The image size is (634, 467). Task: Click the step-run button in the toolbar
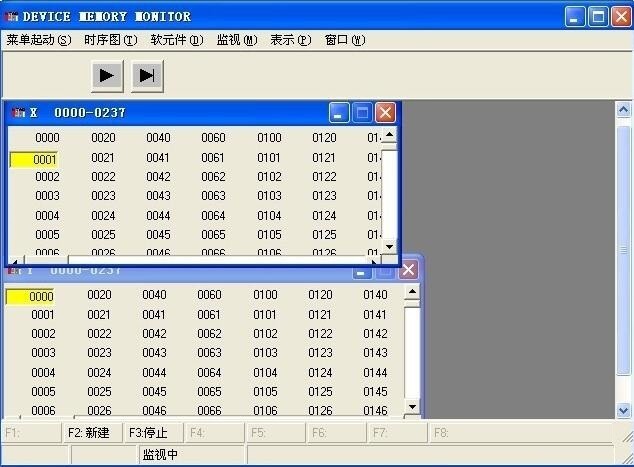[147, 76]
